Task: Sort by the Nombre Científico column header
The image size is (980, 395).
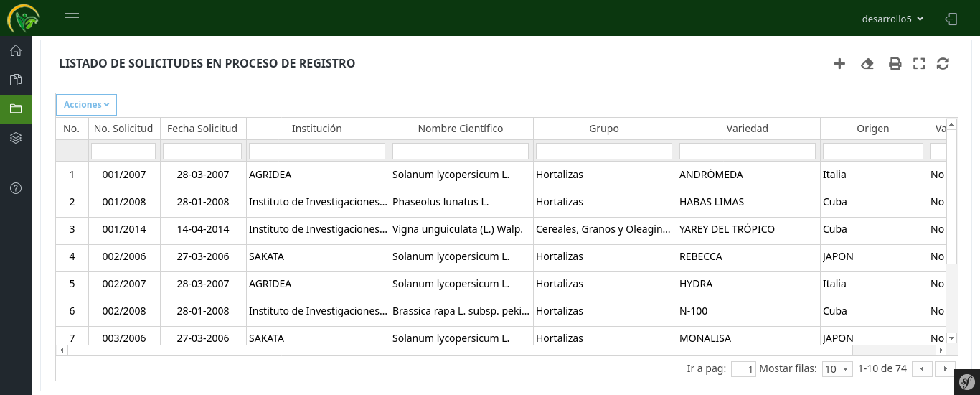Action: [x=461, y=129]
